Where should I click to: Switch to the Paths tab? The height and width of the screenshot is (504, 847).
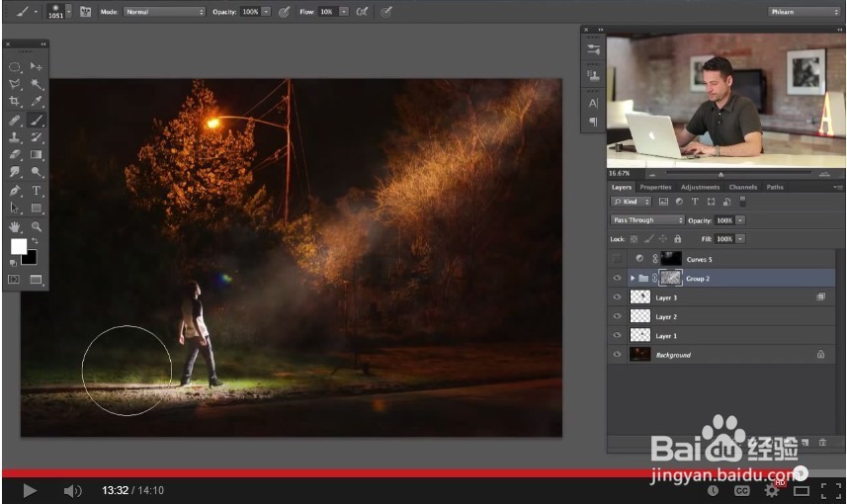[775, 187]
